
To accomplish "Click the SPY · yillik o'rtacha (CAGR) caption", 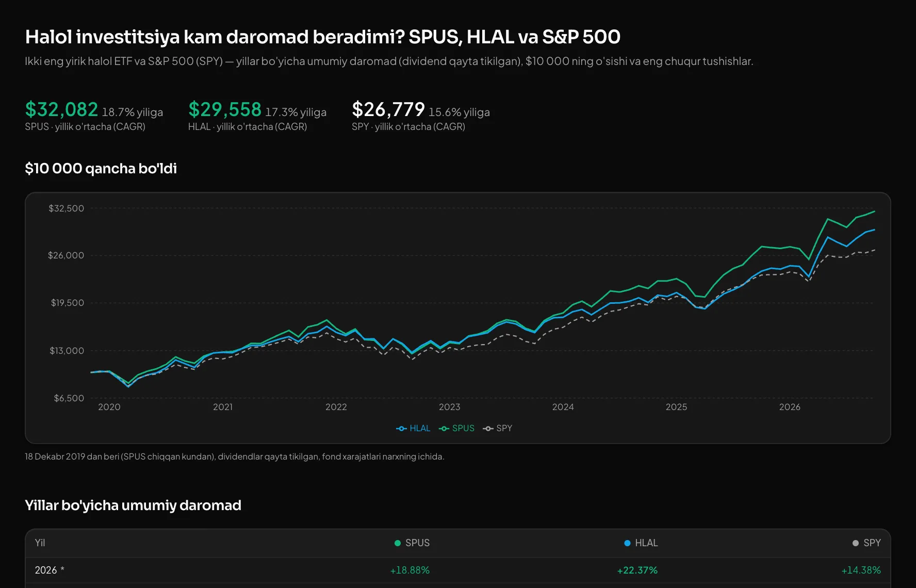I will click(x=408, y=127).
